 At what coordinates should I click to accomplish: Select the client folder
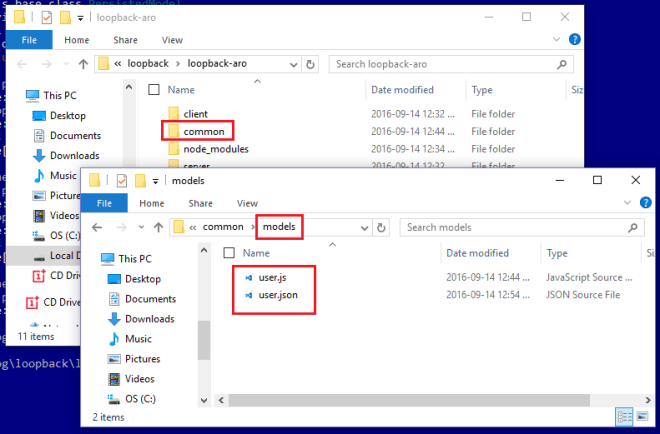click(x=195, y=114)
